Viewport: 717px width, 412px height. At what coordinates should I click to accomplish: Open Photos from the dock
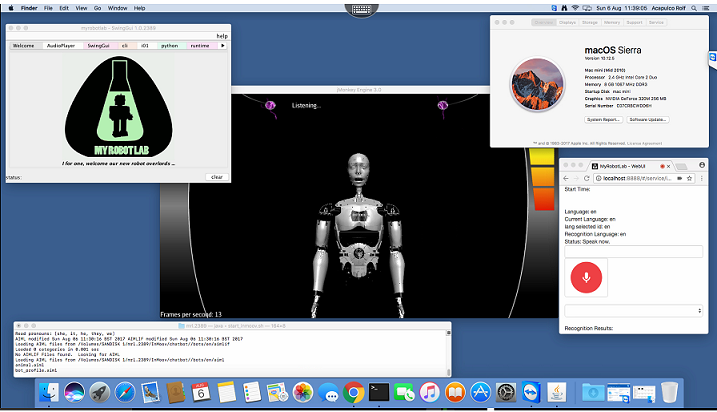click(x=303, y=392)
